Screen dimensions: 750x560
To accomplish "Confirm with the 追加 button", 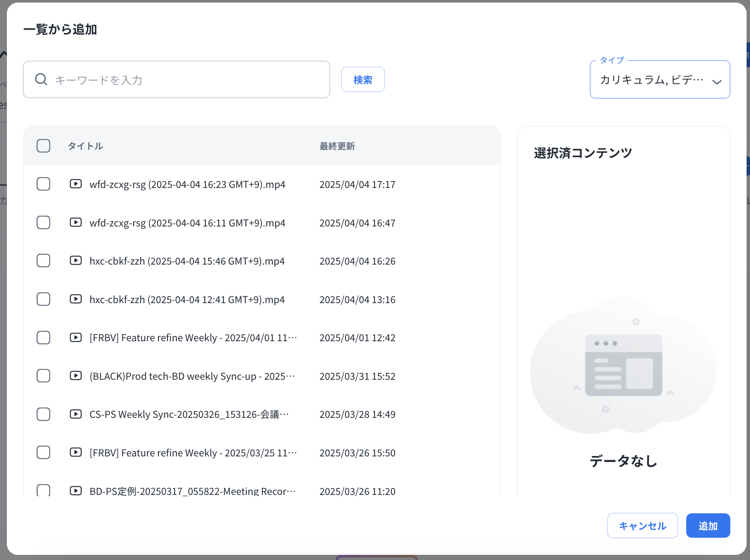I will pos(708,526).
